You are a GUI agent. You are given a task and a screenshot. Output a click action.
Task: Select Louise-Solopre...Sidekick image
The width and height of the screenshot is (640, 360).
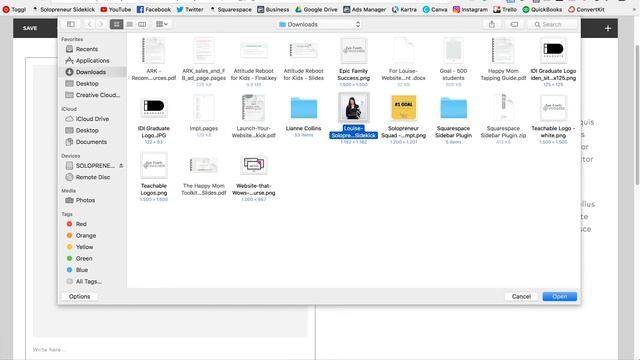coord(353,118)
